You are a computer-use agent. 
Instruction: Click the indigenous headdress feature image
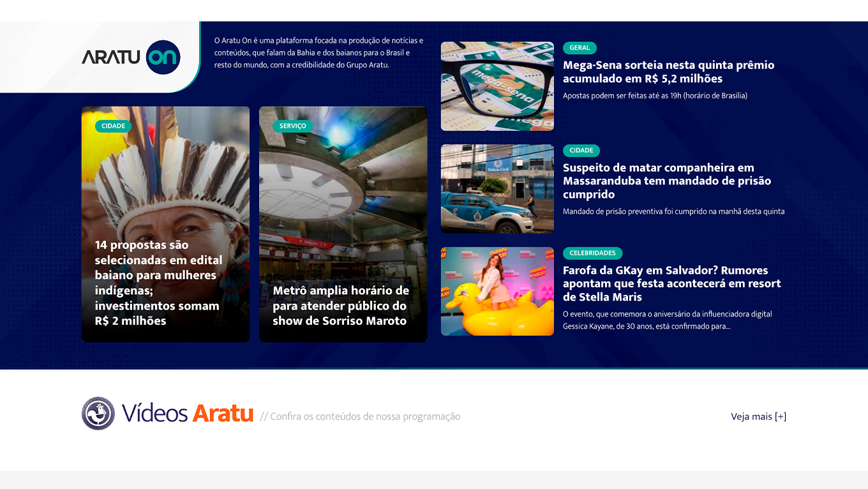[165, 172]
